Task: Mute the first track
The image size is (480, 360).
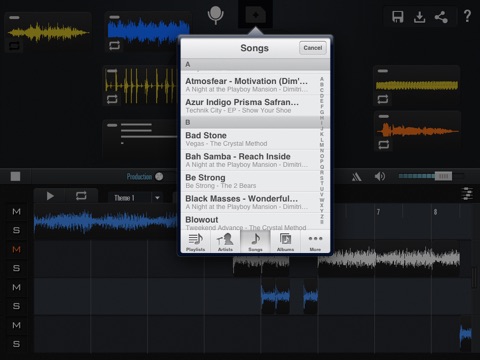Action: point(16,212)
